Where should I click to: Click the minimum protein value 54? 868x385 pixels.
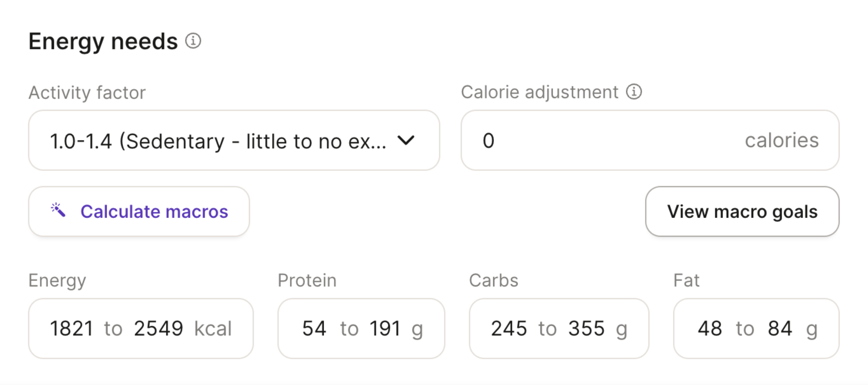click(314, 328)
